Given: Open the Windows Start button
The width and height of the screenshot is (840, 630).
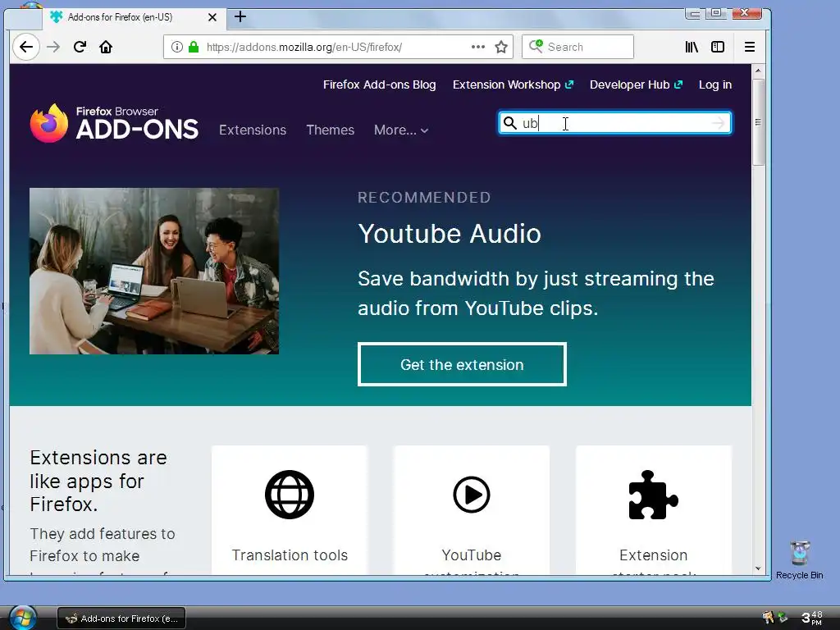Looking at the screenshot, I should tap(22, 619).
